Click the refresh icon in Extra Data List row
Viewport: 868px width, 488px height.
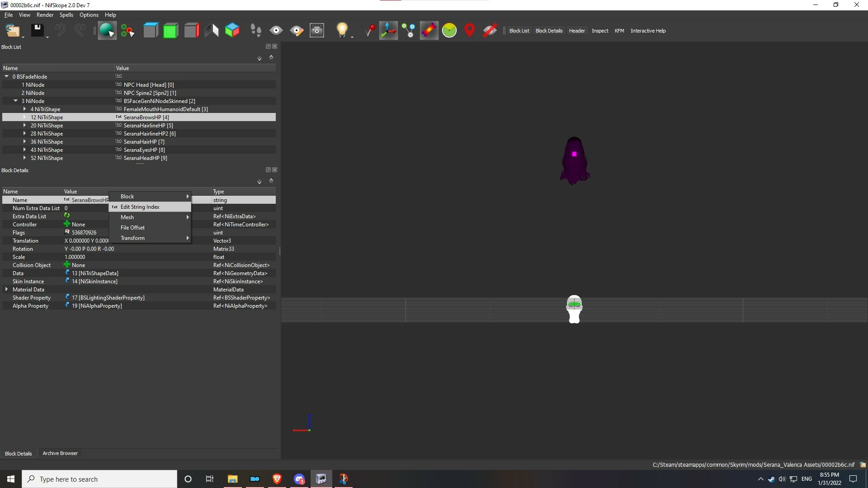tap(67, 216)
